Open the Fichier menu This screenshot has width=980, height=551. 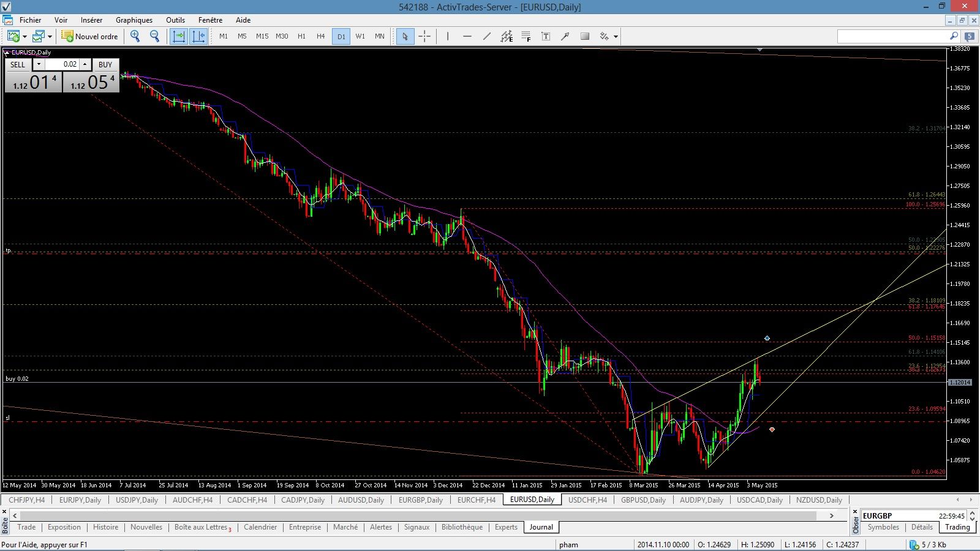point(30,20)
